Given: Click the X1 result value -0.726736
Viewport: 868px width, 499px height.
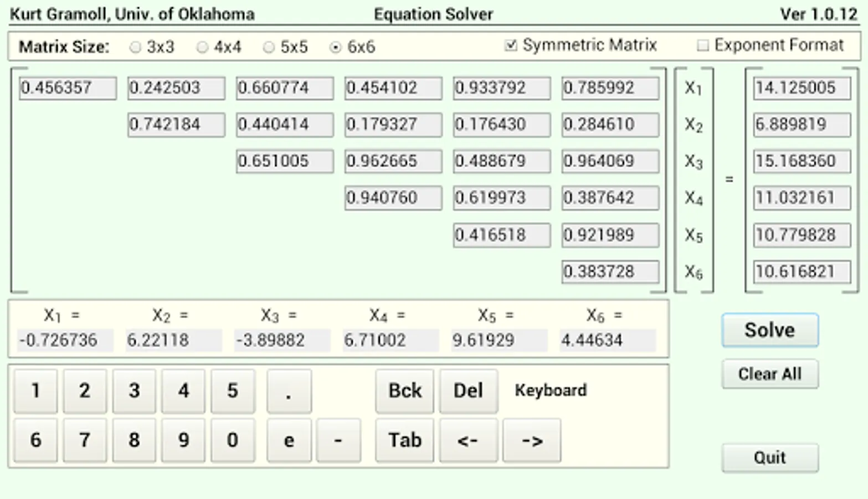Looking at the screenshot, I should (65, 340).
